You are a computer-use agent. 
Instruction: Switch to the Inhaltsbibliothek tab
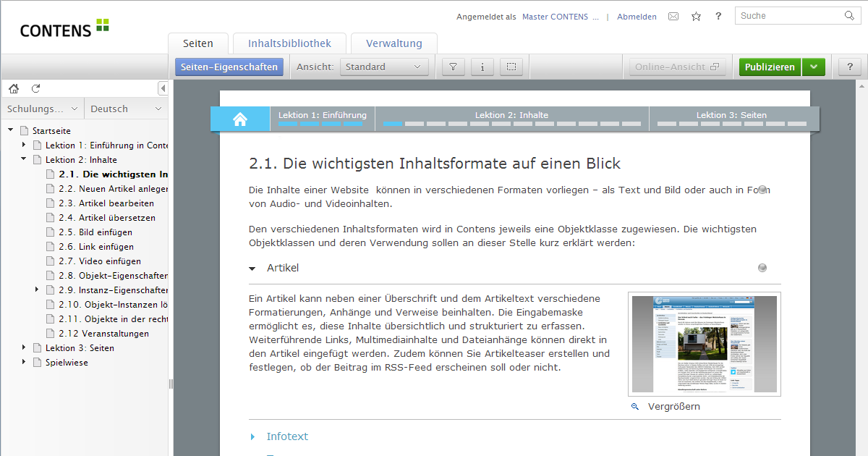point(289,43)
